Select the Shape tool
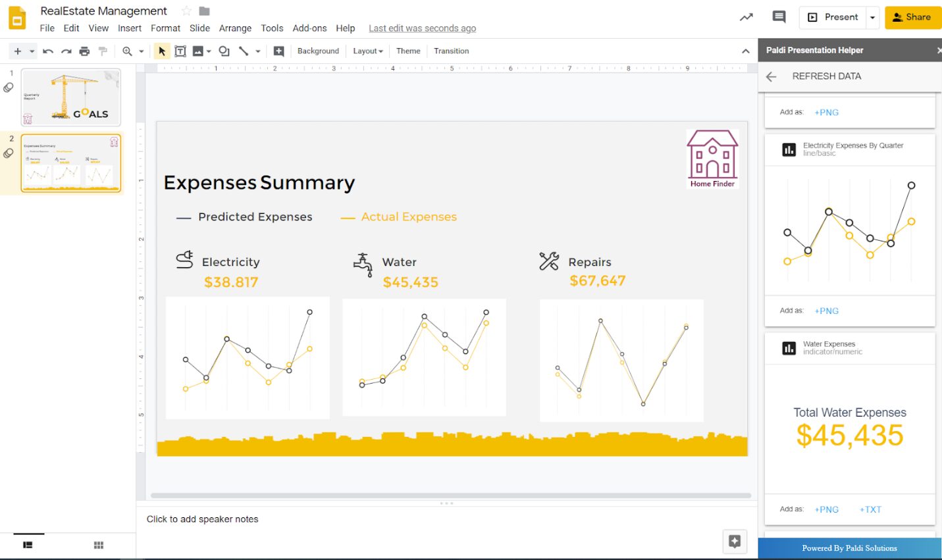Viewport: 942px width, 560px height. (x=224, y=51)
